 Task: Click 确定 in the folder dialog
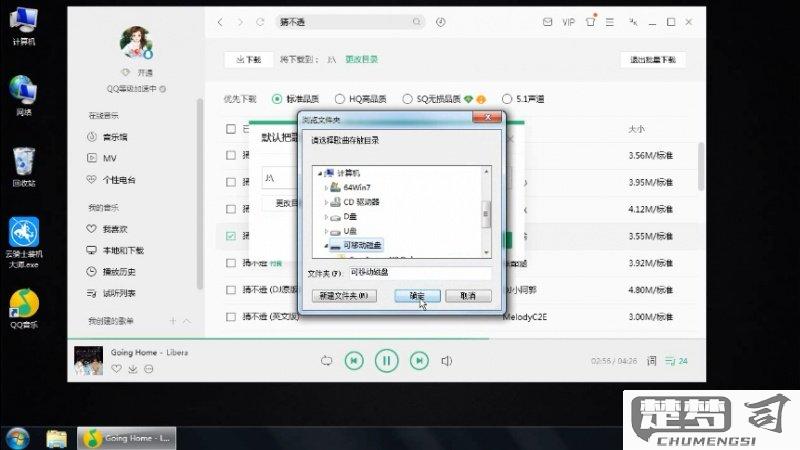click(x=417, y=296)
